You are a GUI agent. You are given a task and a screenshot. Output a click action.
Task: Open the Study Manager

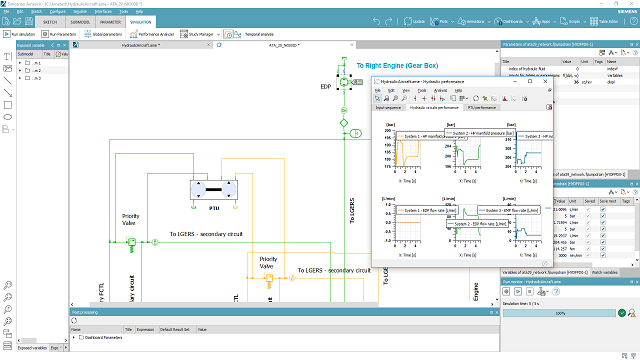pyautogui.click(x=197, y=34)
